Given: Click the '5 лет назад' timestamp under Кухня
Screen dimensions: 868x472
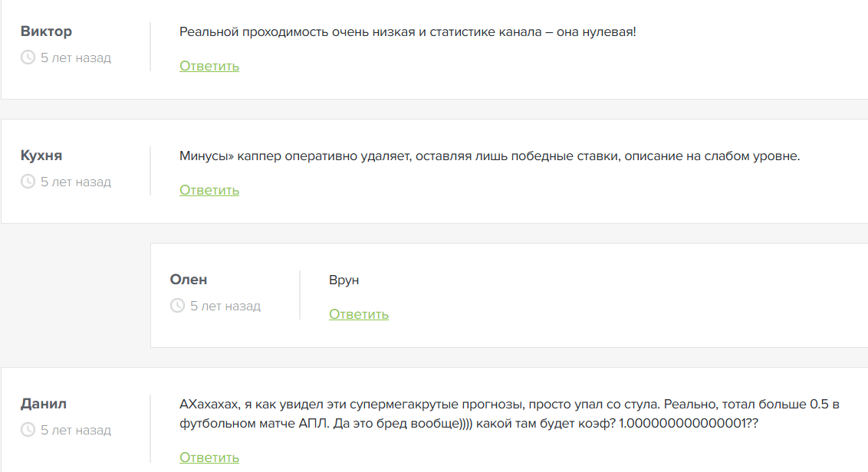Looking at the screenshot, I should 76,182.
